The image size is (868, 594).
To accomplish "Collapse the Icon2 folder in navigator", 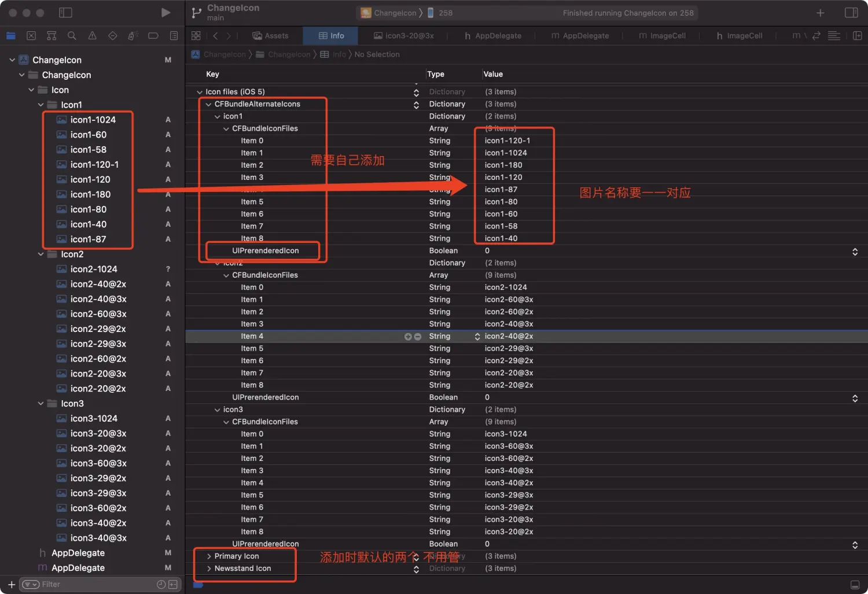I will 41,254.
